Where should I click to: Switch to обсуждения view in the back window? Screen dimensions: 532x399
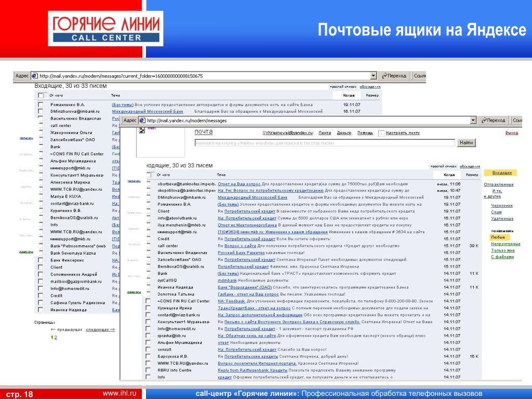(x=370, y=87)
